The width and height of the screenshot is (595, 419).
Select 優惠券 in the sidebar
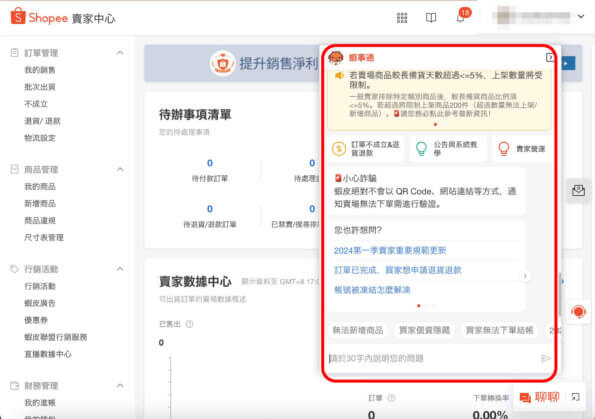[x=36, y=320]
